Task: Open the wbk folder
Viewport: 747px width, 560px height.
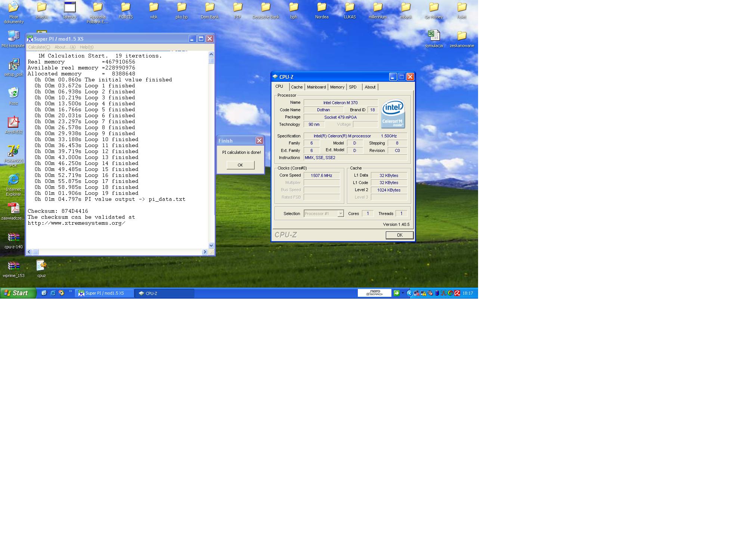Action: coord(154,10)
